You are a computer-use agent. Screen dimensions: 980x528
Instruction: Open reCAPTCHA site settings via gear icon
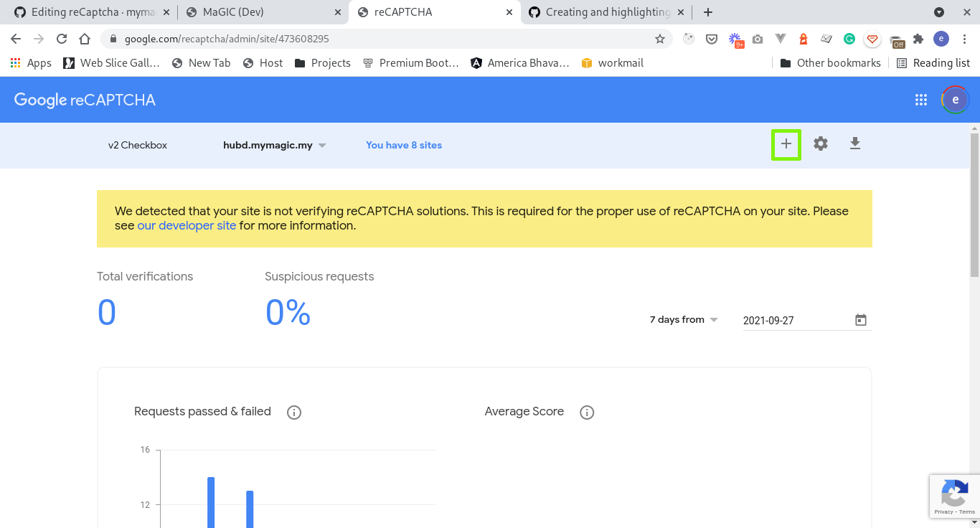click(820, 143)
